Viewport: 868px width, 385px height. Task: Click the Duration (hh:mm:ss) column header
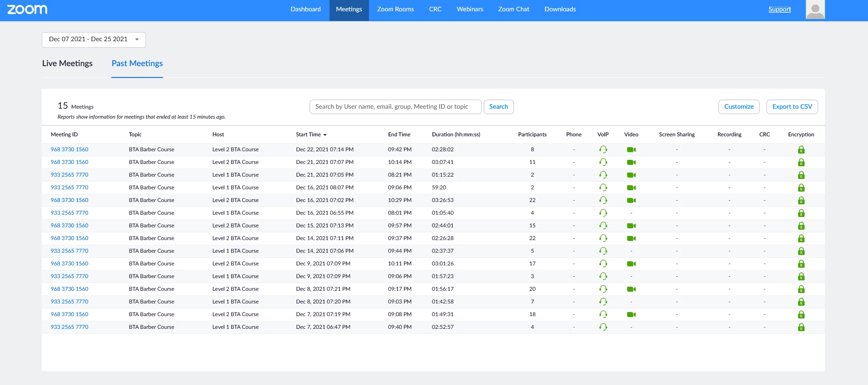[x=456, y=135]
